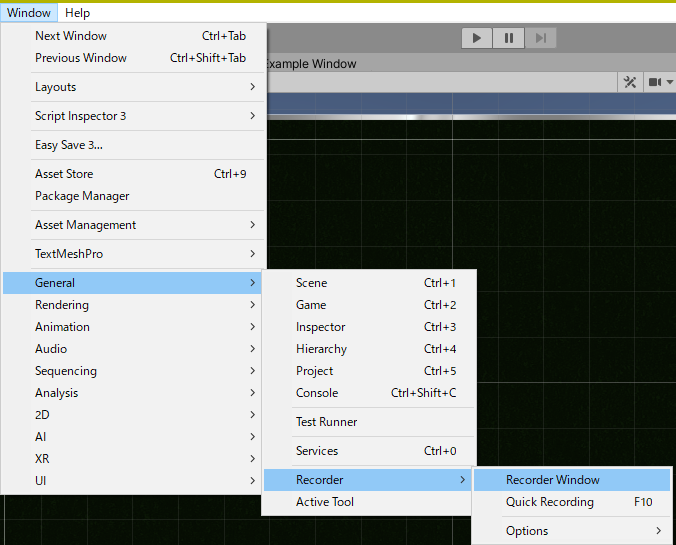The width and height of the screenshot is (676, 545).
Task: Expand the Animation submenu
Action: pos(132,327)
